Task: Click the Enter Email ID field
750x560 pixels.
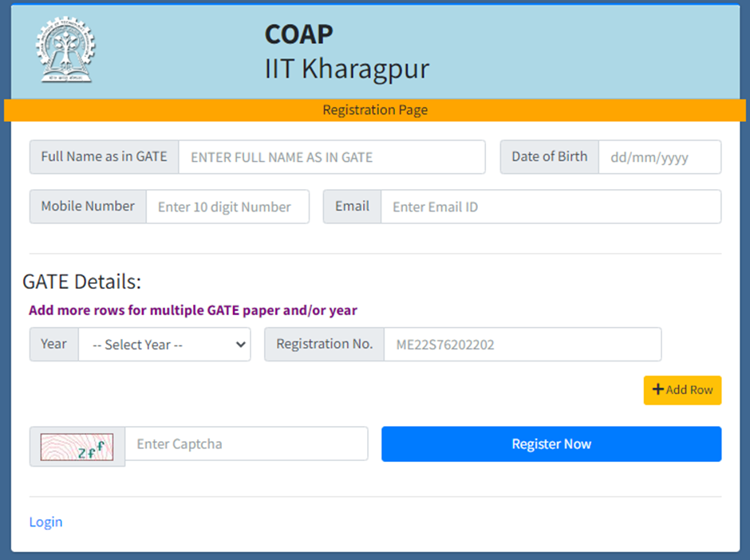Action: pos(551,207)
